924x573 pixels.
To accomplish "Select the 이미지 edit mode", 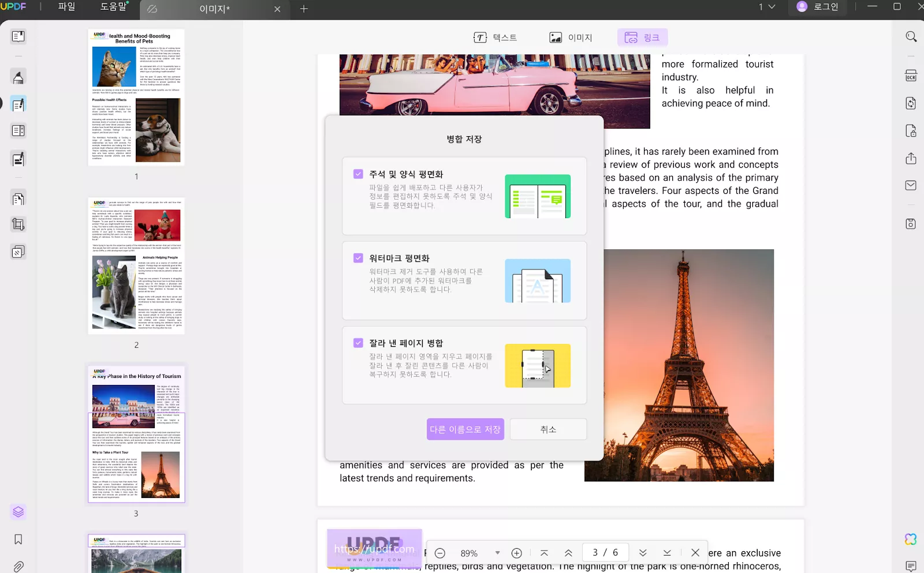I will pyautogui.click(x=571, y=38).
